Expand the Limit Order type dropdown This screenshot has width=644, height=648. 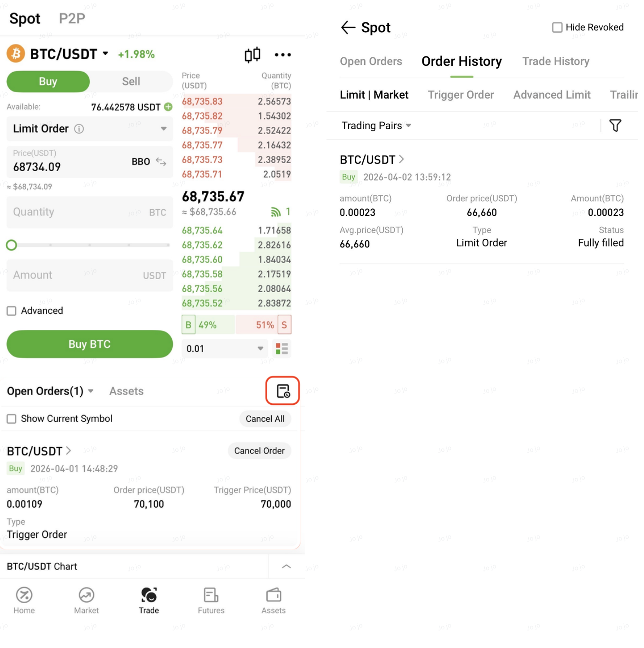click(163, 129)
